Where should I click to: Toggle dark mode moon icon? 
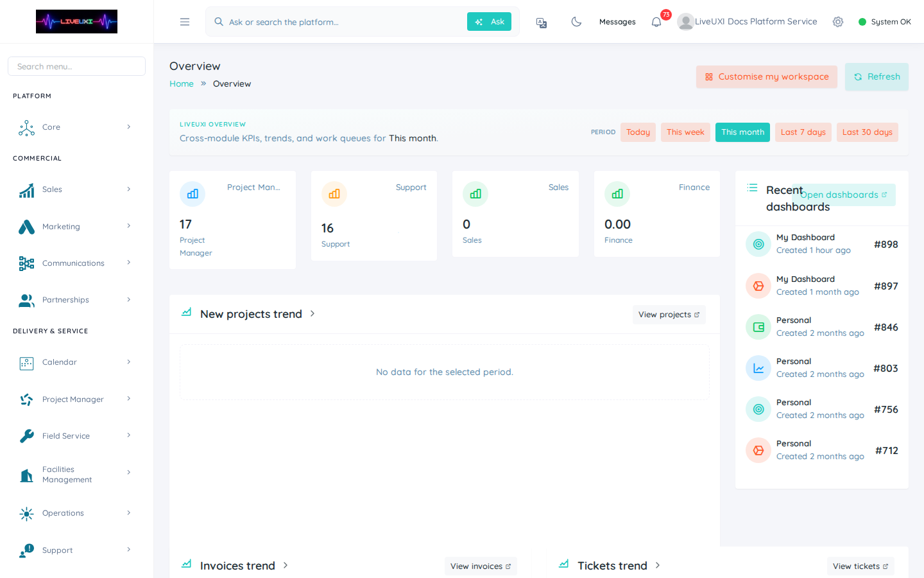[x=576, y=22]
